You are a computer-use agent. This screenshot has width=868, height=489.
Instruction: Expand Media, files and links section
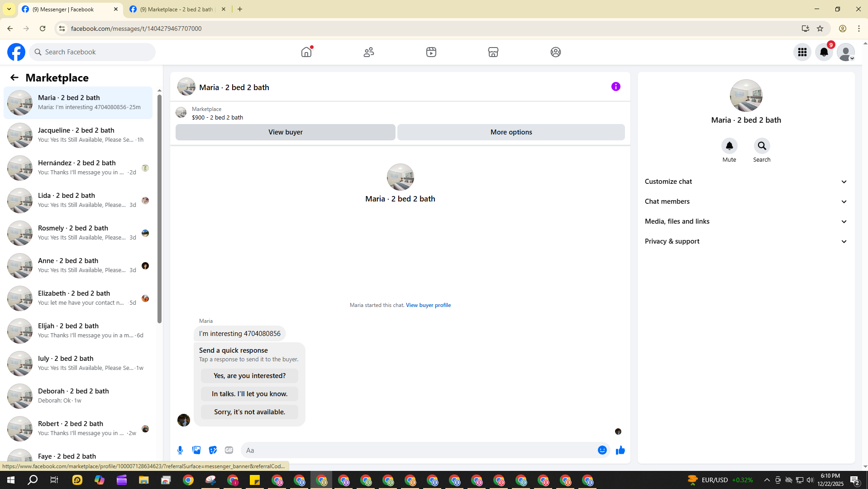pyautogui.click(x=746, y=221)
